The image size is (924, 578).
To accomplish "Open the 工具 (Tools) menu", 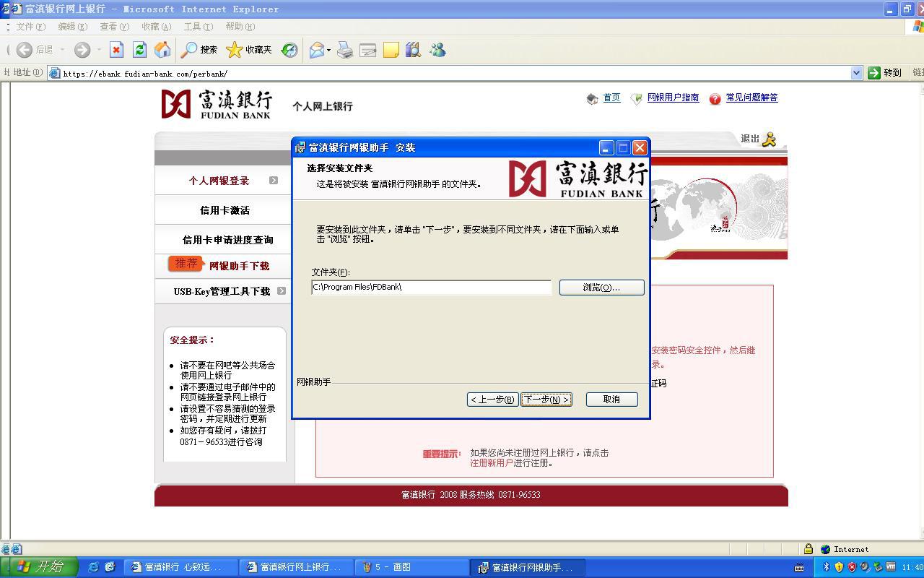I will [x=198, y=27].
